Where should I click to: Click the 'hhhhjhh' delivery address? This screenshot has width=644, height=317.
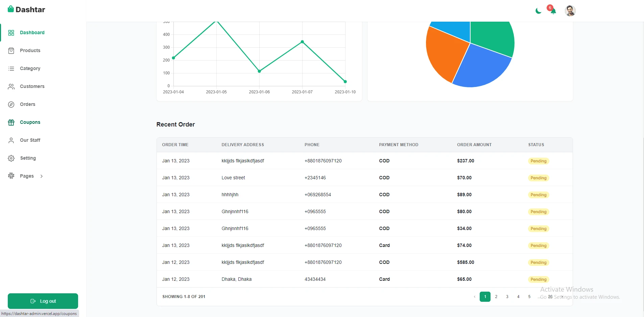click(230, 195)
